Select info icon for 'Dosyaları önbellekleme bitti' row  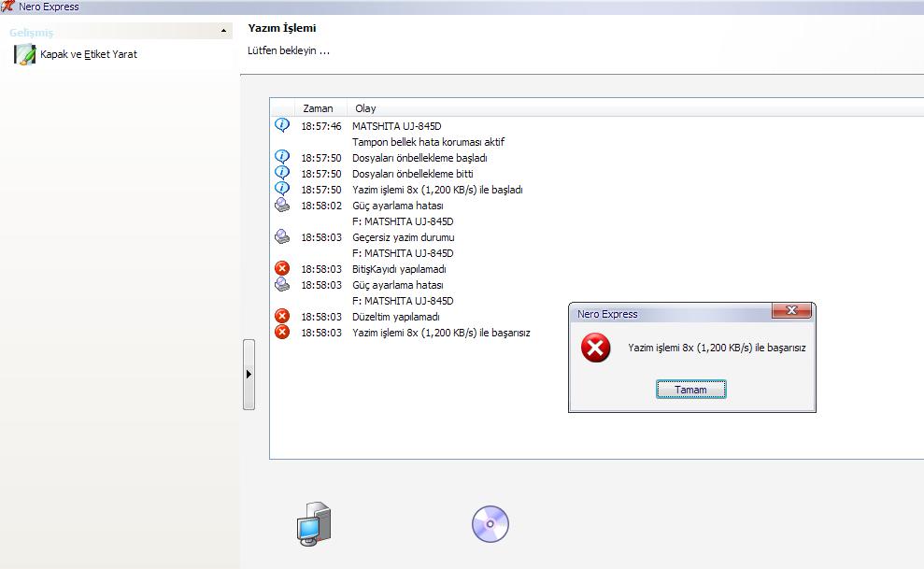pos(282,173)
